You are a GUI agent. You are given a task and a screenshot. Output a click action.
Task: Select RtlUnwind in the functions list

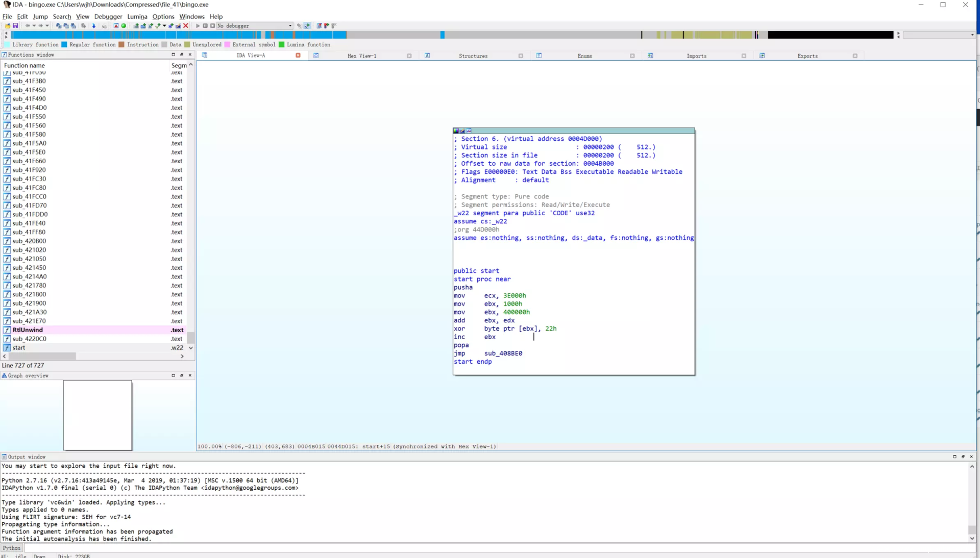coord(28,330)
